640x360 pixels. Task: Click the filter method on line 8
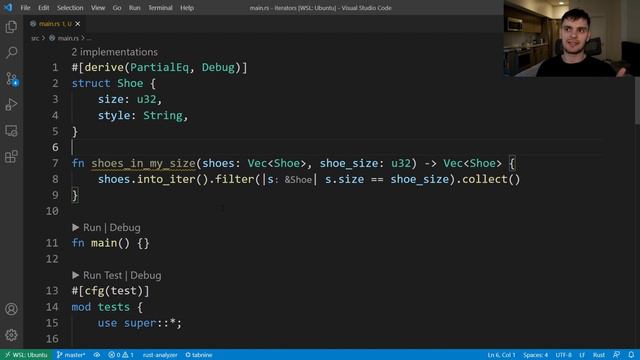click(235, 179)
